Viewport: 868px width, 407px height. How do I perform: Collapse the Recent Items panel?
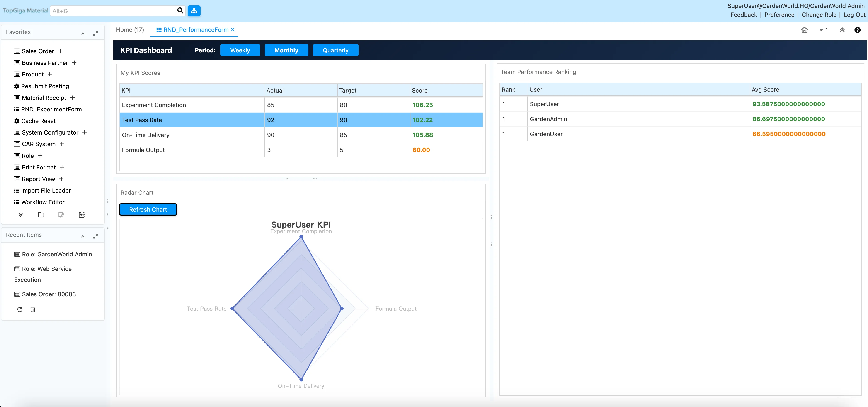coord(83,236)
